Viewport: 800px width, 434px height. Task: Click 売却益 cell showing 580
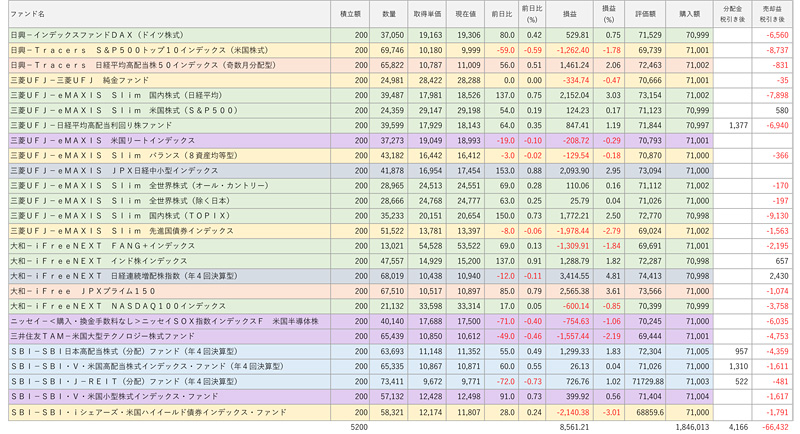pos(782,110)
